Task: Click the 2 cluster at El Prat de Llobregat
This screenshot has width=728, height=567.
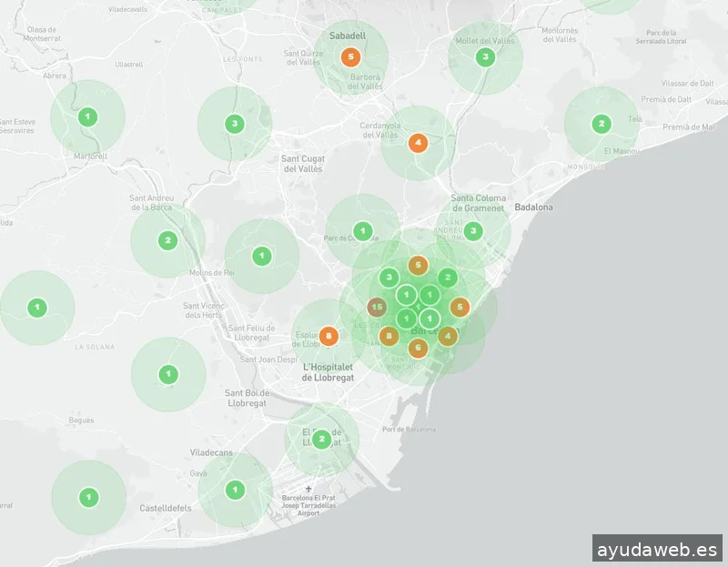Action: 321,440
